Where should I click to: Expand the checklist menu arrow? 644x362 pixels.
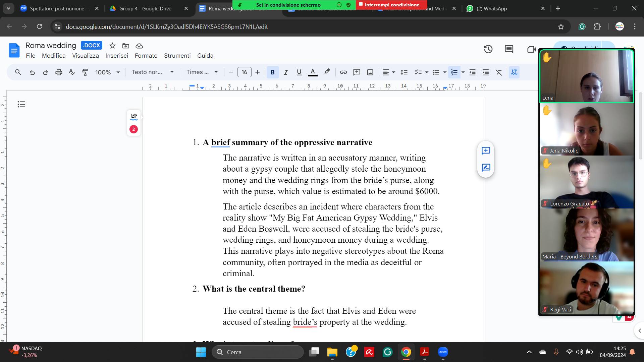[x=427, y=72]
